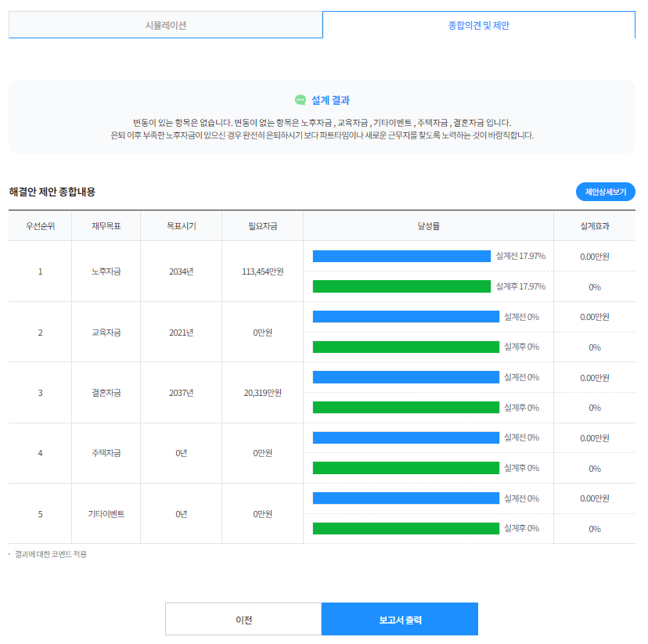Viewport: 648px width, 644px height.
Task: Click the 달성률 column header
Action: point(428,226)
